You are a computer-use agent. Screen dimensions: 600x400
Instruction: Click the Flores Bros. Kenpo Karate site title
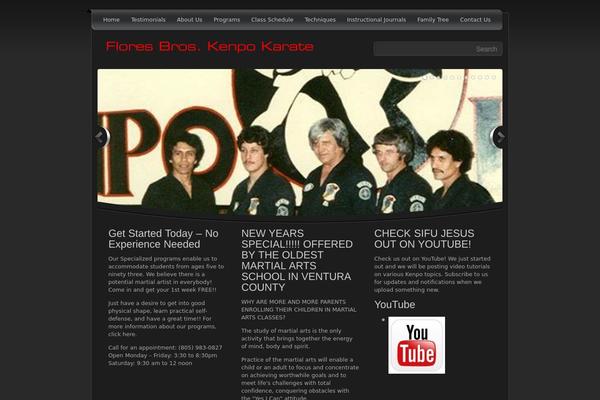click(210, 46)
